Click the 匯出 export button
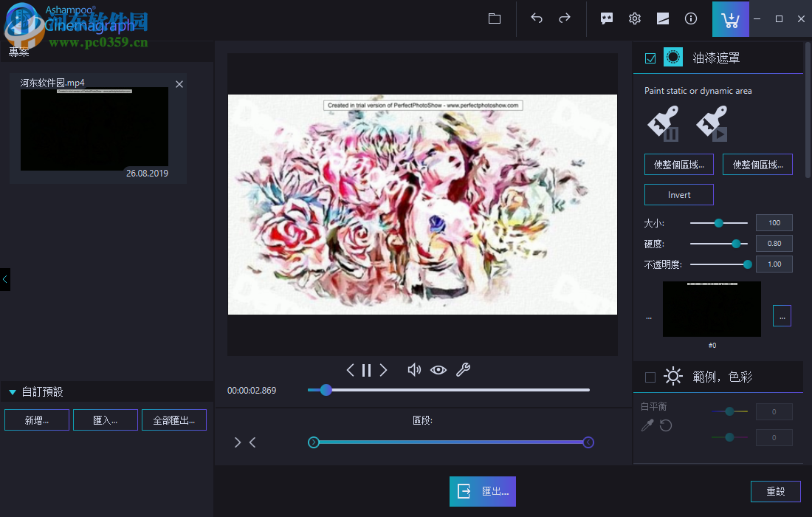The height and width of the screenshot is (517, 812). tap(482, 491)
